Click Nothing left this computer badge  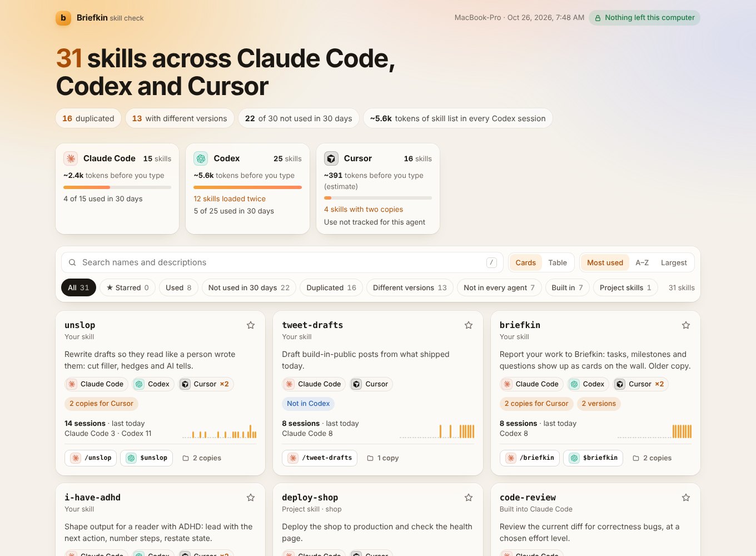[644, 18]
